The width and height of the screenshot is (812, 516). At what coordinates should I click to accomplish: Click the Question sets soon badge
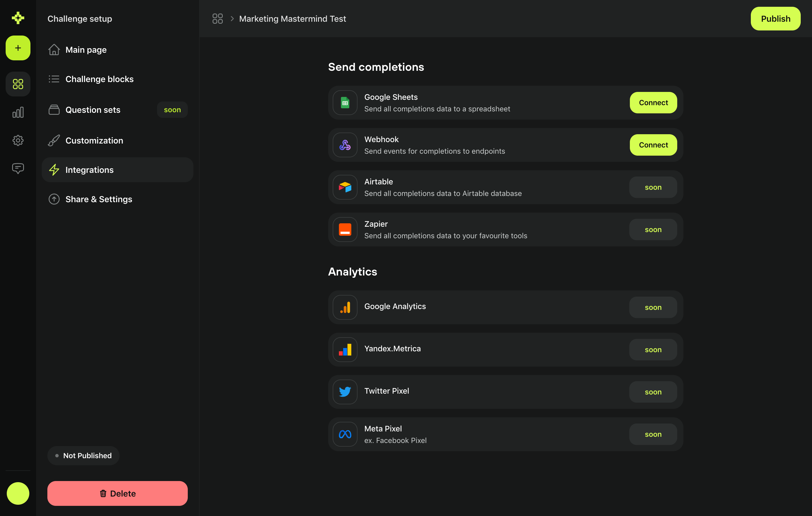pos(172,110)
